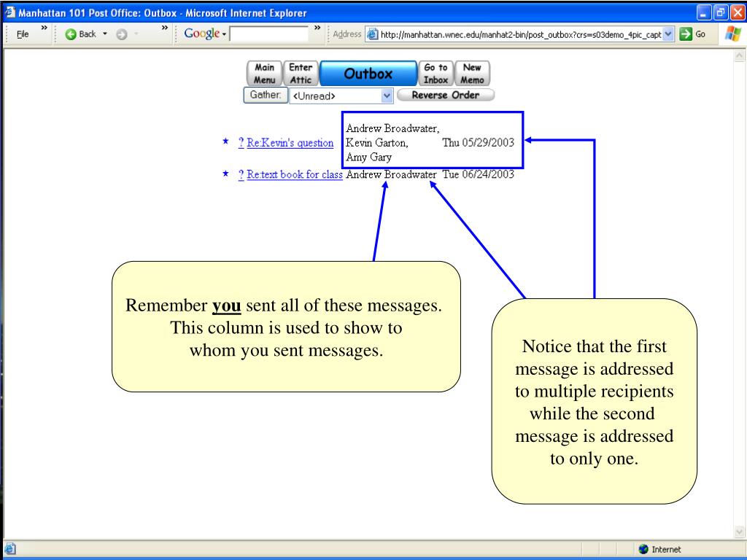Restore down the Internet Explorer window

pos(720,13)
